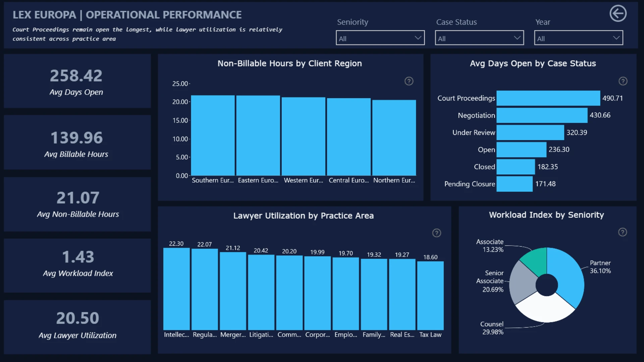Expand the Case Status filter dropdown

(x=479, y=38)
